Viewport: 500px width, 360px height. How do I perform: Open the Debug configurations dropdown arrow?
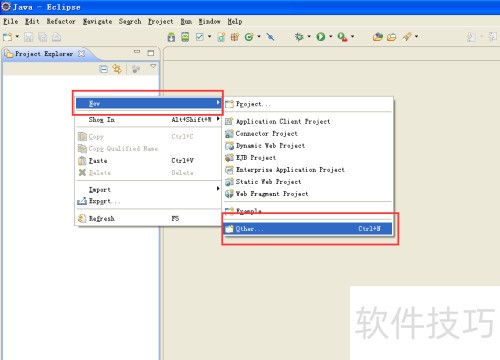point(309,36)
